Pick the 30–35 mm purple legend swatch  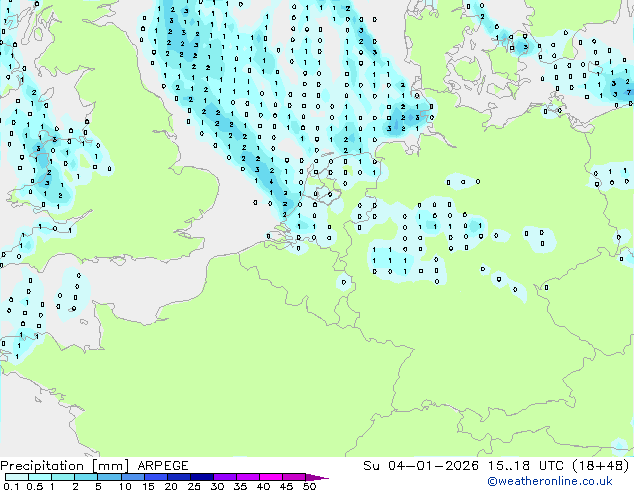click(x=225, y=477)
